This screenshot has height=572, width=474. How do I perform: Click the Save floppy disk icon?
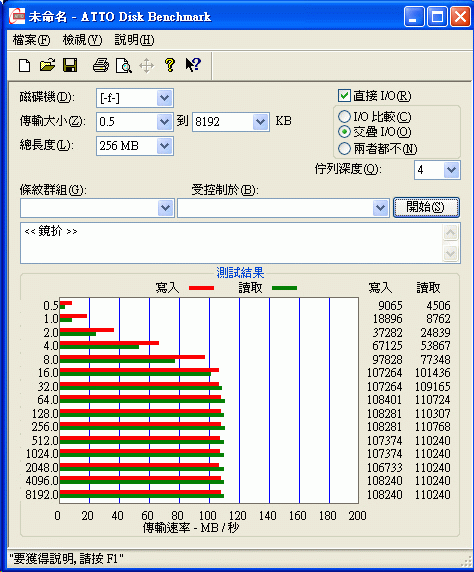[x=70, y=66]
